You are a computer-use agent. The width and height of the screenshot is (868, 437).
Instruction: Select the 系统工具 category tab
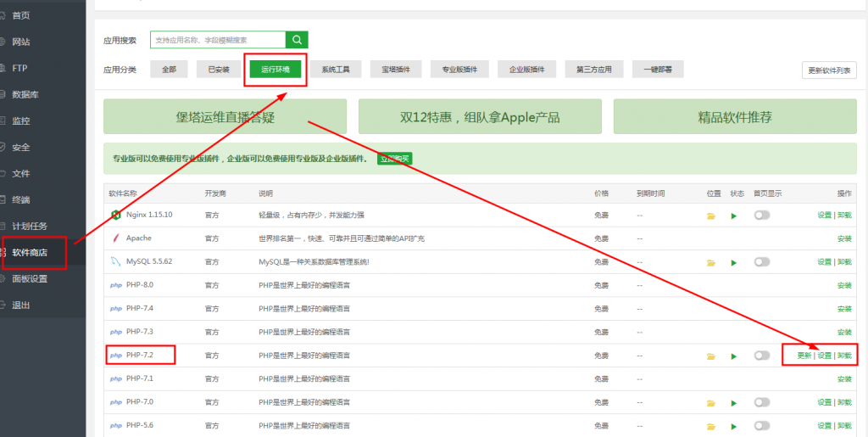[335, 70]
